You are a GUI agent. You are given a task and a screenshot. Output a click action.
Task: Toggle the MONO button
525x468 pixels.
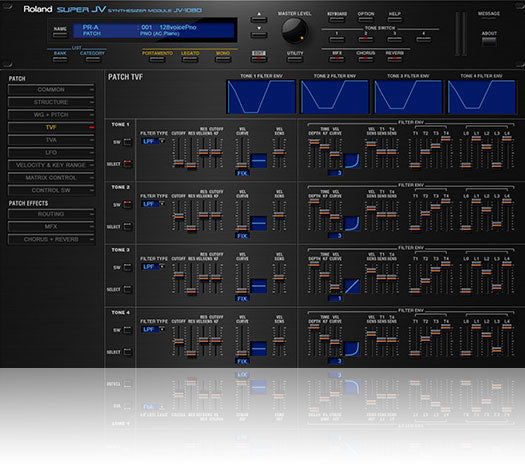[x=223, y=59]
